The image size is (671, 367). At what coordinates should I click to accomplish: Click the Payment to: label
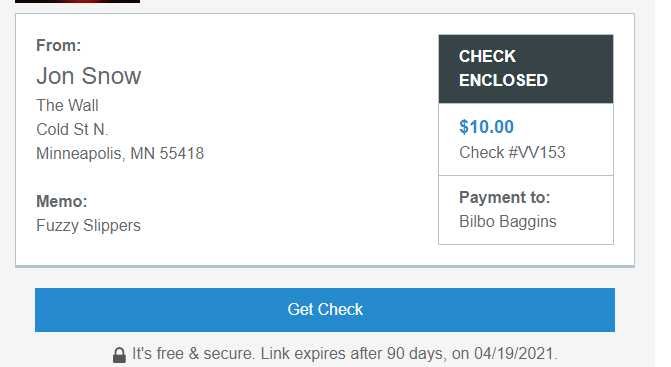pos(505,198)
